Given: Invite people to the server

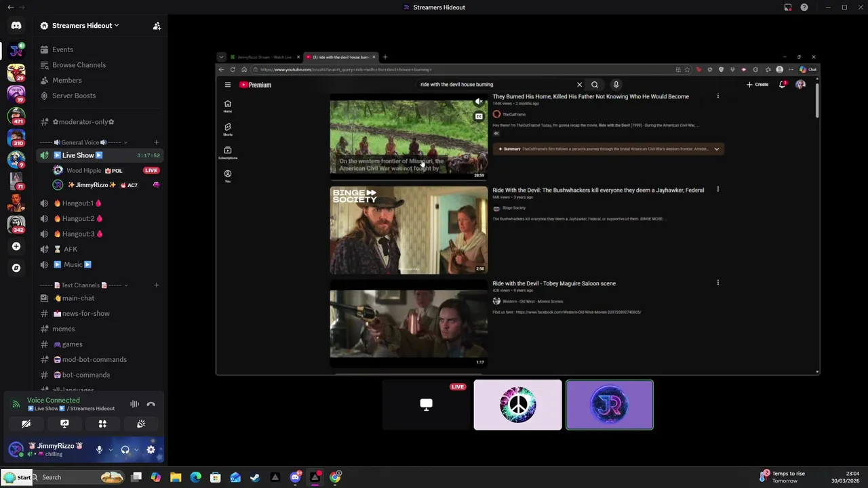Looking at the screenshot, I should (157, 26).
